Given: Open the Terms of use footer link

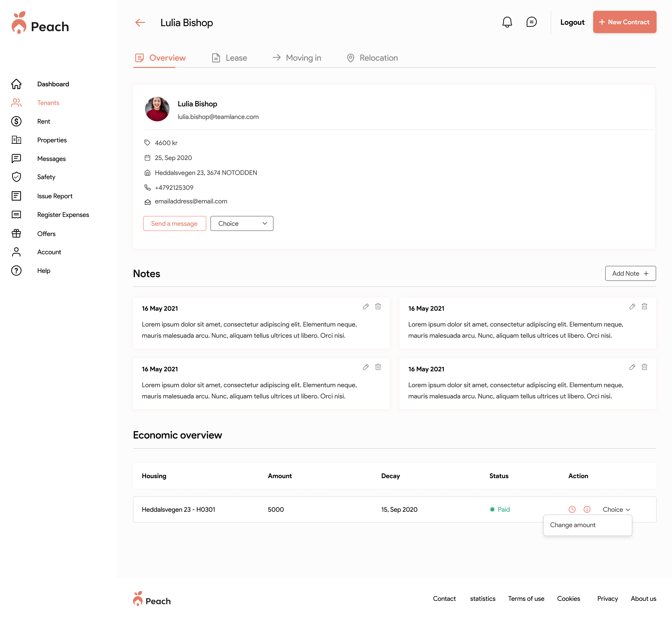Looking at the screenshot, I should tap(526, 598).
